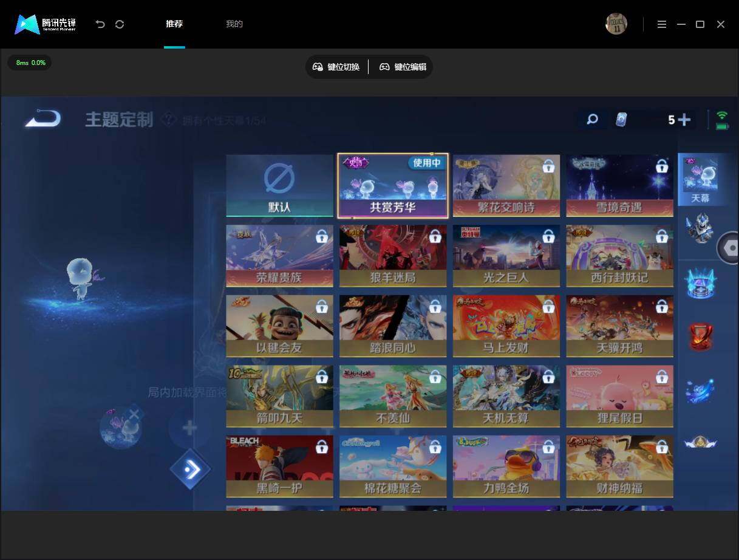The height and width of the screenshot is (560, 739).
Task: Select the 天机无算 theme card
Action: (x=506, y=397)
